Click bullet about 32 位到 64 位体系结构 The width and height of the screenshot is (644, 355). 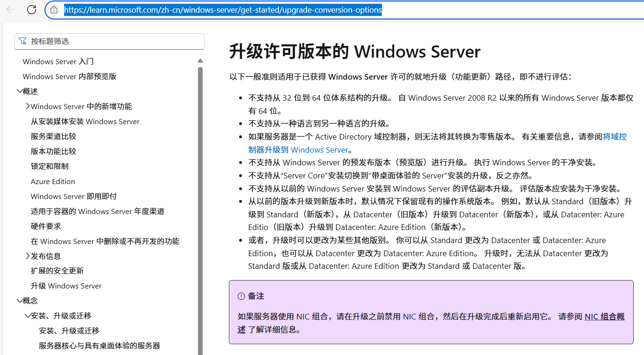pos(441,104)
